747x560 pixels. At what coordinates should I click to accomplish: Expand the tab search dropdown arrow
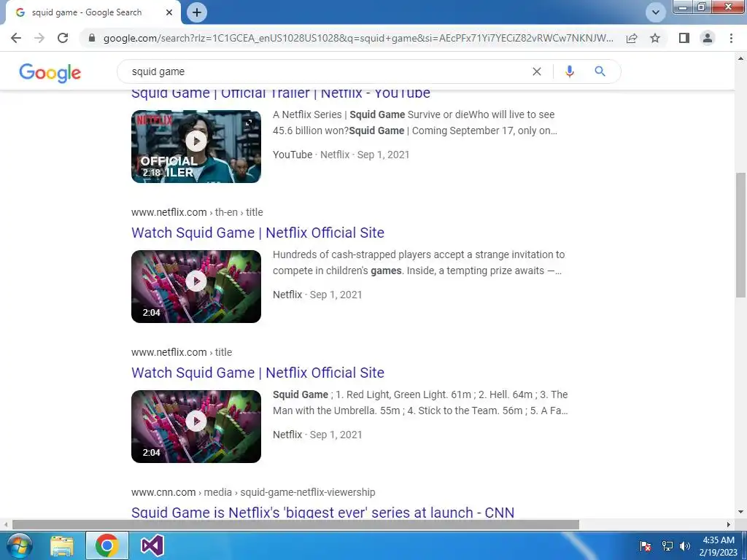[656, 12]
